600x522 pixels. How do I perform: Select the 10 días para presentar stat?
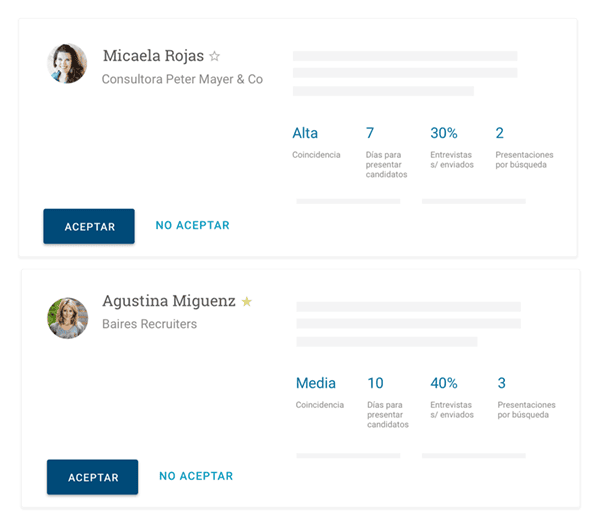pyautogui.click(x=375, y=383)
